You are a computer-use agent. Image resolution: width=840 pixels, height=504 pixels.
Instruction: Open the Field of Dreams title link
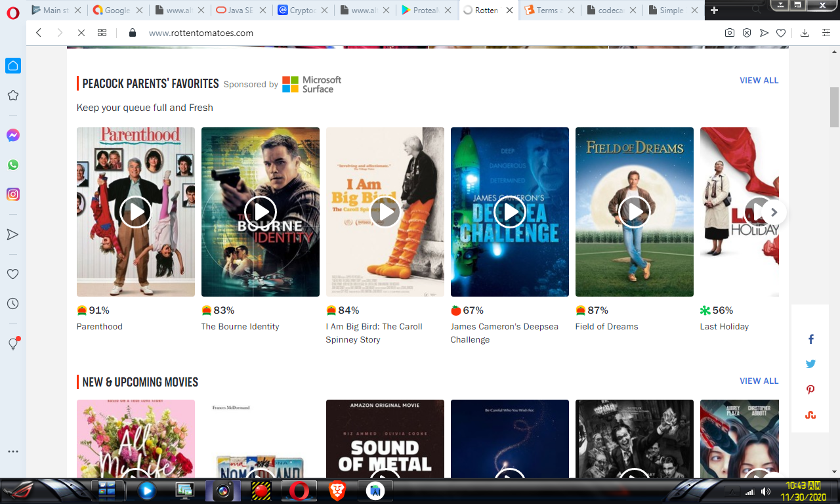tap(607, 327)
